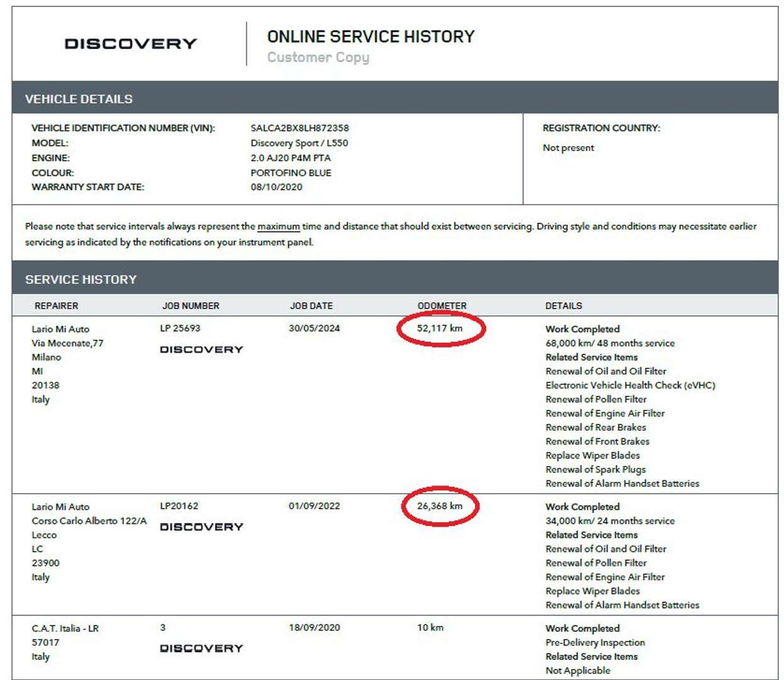
Task: Click Pre-Delivery Inspection text
Action: click(595, 643)
